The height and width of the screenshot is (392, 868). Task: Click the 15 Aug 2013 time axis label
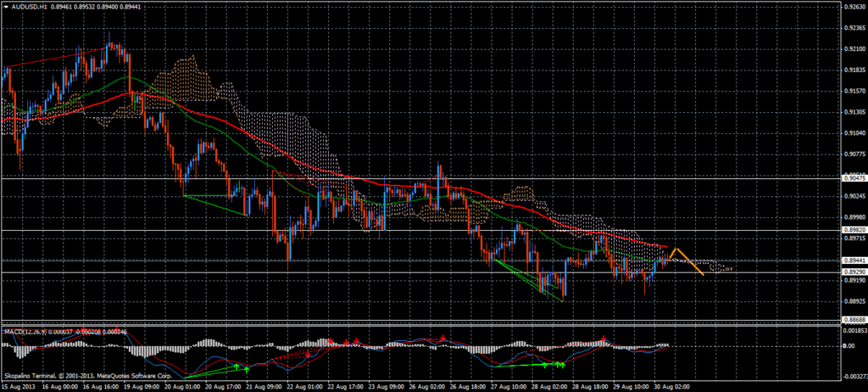click(17, 385)
